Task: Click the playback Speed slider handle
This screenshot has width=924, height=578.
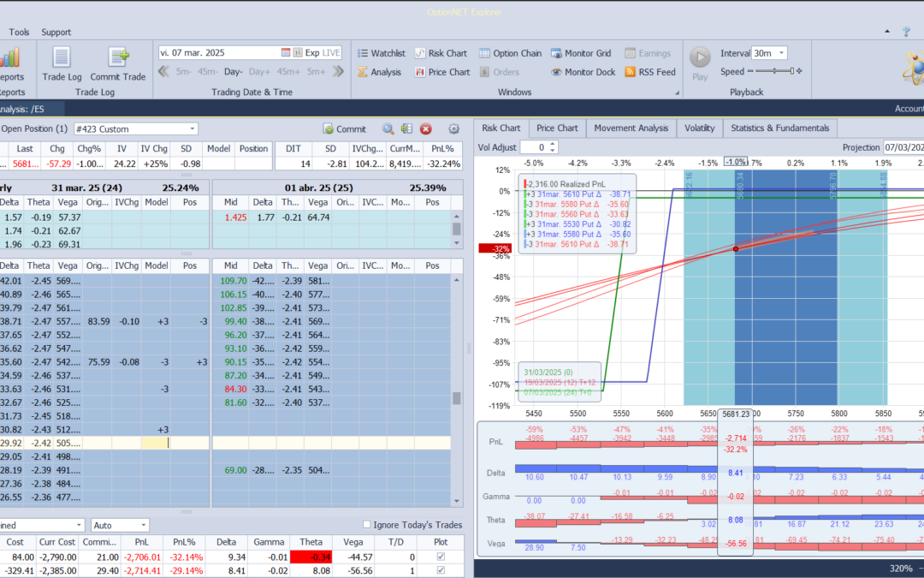Action: coord(792,71)
